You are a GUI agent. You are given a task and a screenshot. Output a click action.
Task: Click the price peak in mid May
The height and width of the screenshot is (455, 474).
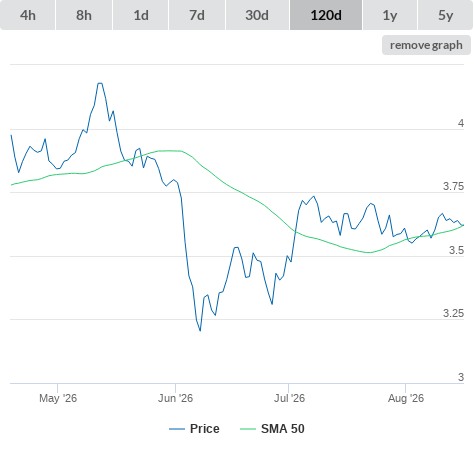pos(100,83)
